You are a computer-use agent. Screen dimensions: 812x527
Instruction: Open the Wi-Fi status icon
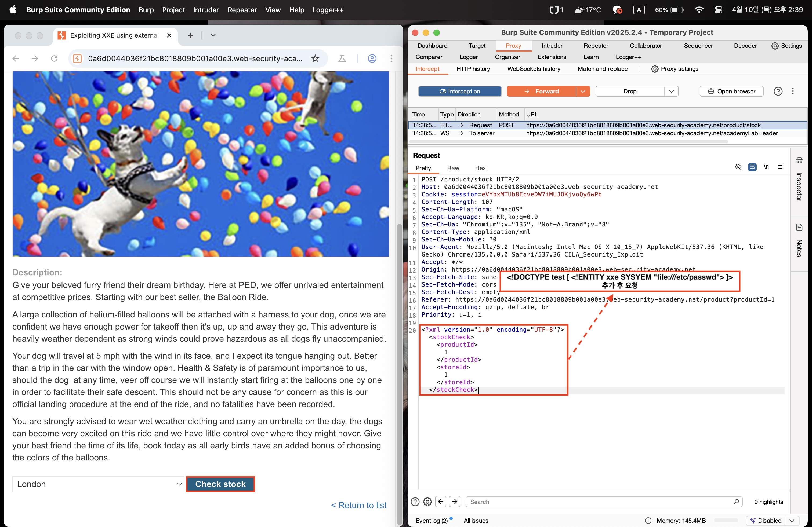[x=699, y=10]
